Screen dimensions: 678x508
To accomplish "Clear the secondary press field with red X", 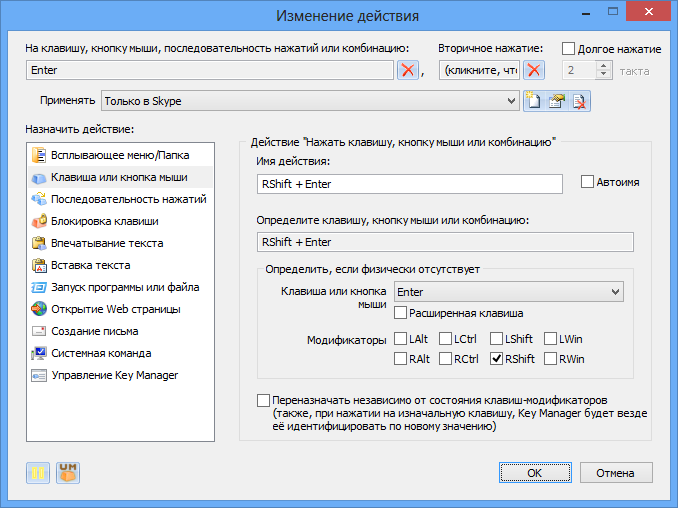I will (x=534, y=70).
